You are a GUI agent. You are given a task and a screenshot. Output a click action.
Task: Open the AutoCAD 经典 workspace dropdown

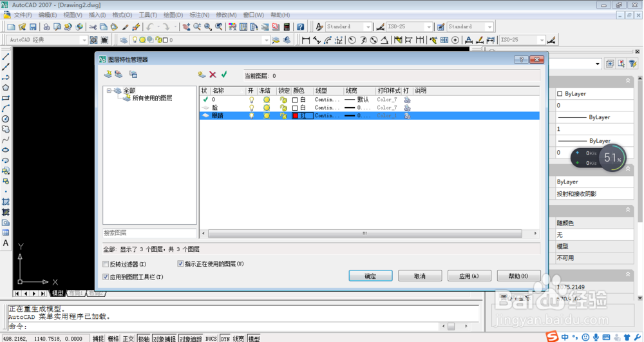(84, 40)
